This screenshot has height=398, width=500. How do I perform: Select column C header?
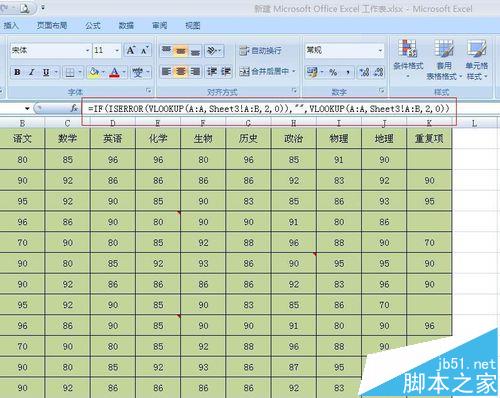tap(67, 124)
